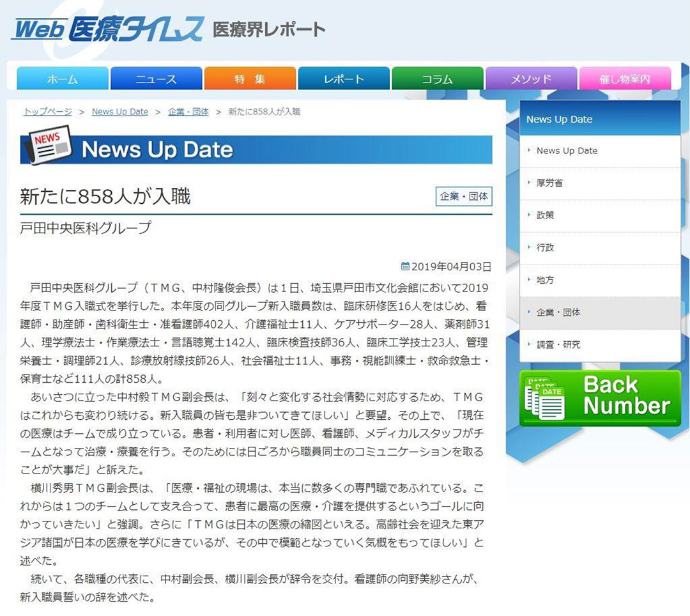Click the article date 2019年04月03日
The height and width of the screenshot is (616, 690).
tap(452, 266)
